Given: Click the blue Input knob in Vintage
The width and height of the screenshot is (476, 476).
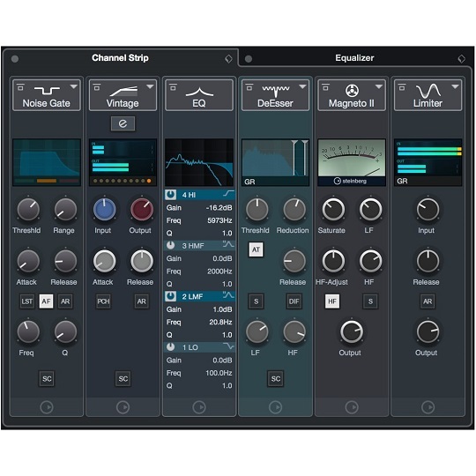Looking at the screenshot, I should coord(104,210).
